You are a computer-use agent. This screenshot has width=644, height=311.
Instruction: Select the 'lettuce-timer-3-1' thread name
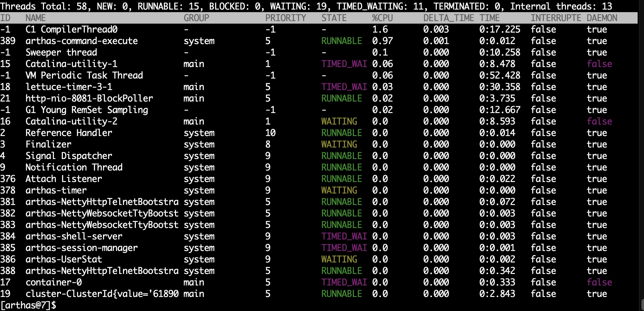(69, 87)
